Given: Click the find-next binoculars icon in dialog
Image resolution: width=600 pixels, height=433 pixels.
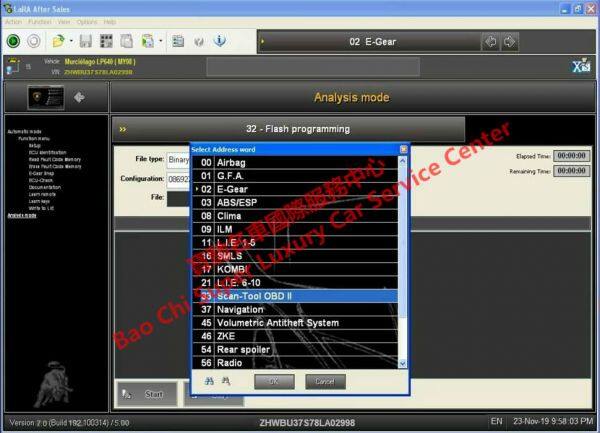Looking at the screenshot, I should 226,381.
